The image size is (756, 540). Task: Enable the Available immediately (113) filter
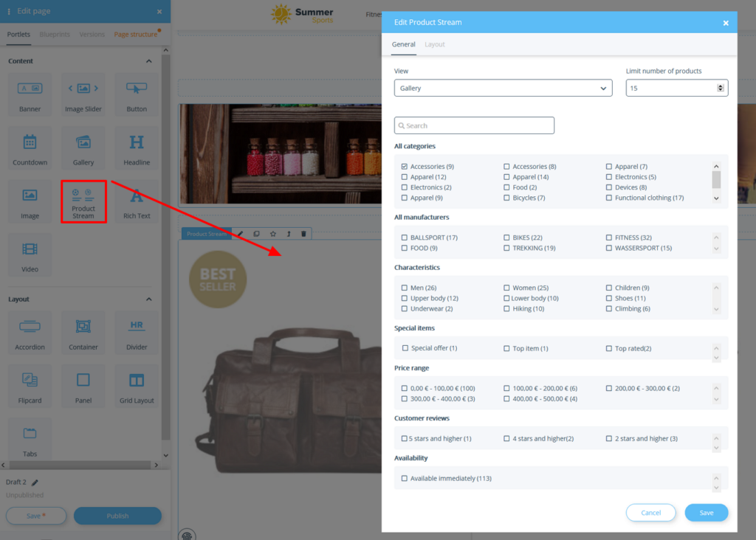[x=404, y=478]
